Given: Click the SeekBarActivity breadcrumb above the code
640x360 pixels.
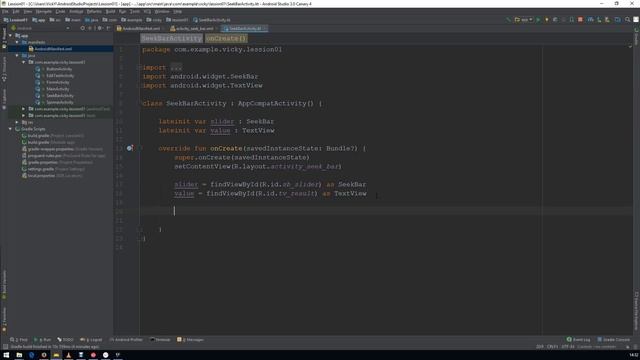Looking at the screenshot, I should pyautogui.click(x=171, y=38).
